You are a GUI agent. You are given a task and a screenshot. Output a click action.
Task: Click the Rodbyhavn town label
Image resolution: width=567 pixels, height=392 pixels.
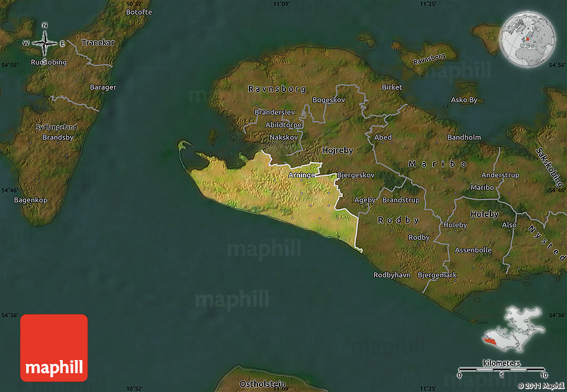391,275
